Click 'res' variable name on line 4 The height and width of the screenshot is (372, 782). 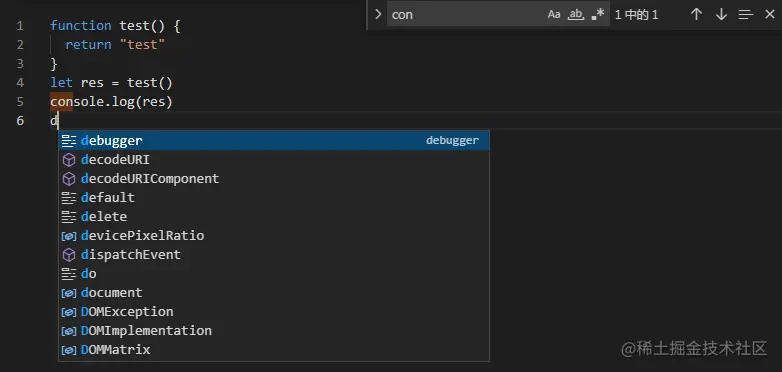point(92,82)
